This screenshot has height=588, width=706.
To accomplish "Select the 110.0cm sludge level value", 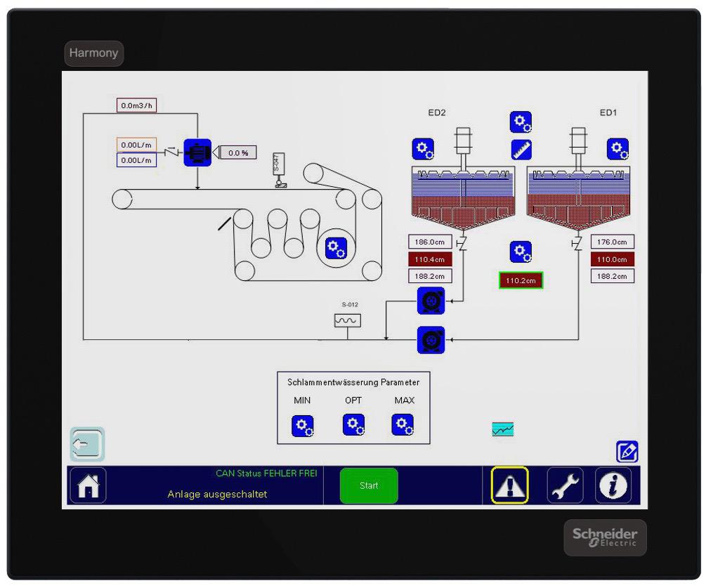I will click(613, 259).
